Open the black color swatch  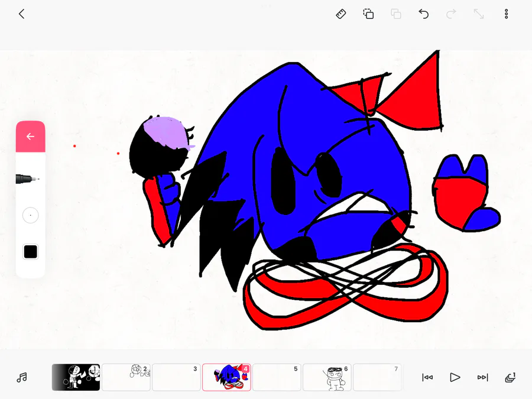tap(31, 252)
